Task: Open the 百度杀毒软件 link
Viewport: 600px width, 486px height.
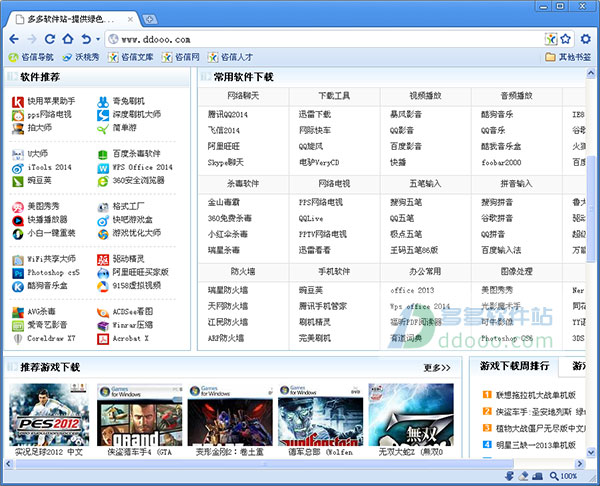Action: [x=136, y=154]
